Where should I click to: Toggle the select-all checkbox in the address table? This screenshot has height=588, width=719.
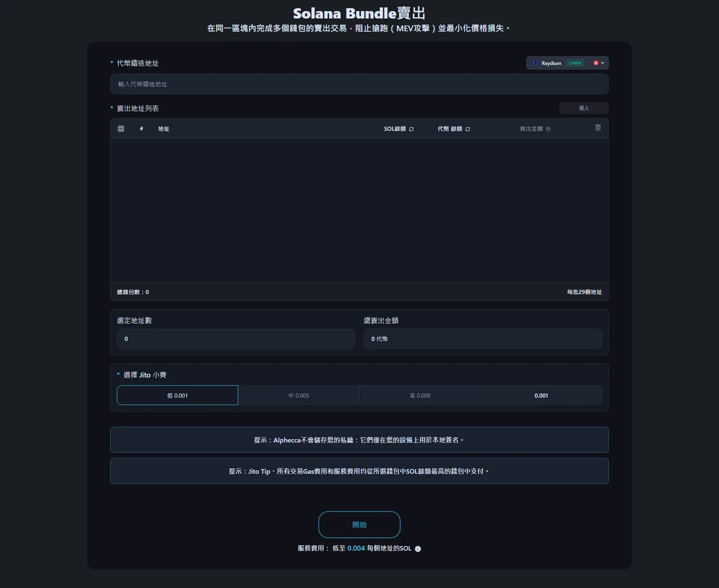tap(121, 129)
